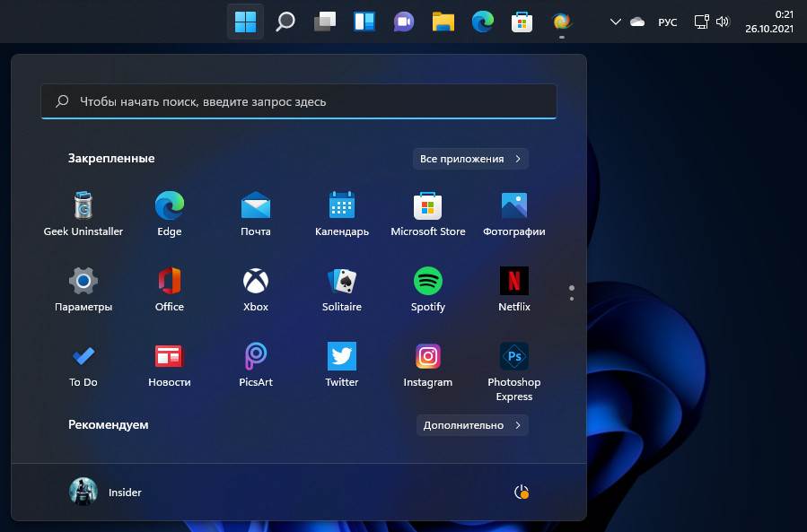Image resolution: width=807 pixels, height=532 pixels.
Task: Open the Почта mail app
Action: pyautogui.click(x=256, y=214)
